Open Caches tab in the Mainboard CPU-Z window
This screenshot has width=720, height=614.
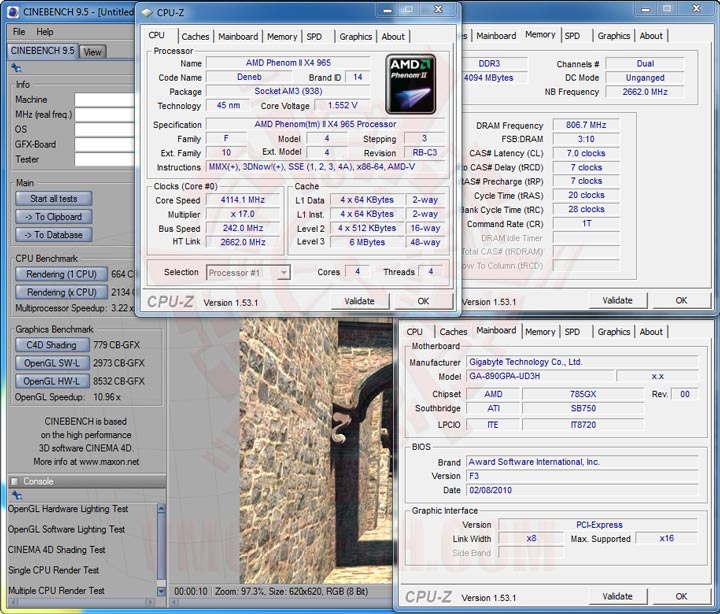(453, 332)
